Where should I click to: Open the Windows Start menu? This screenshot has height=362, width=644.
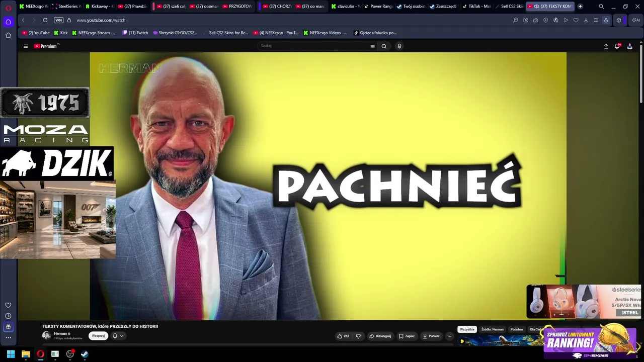[x=11, y=354]
